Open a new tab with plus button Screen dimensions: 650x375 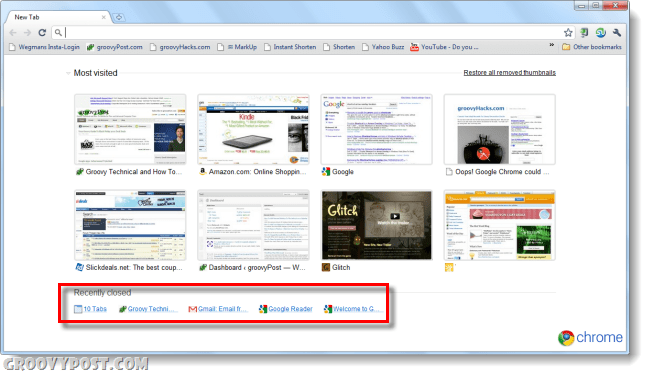click(119, 17)
